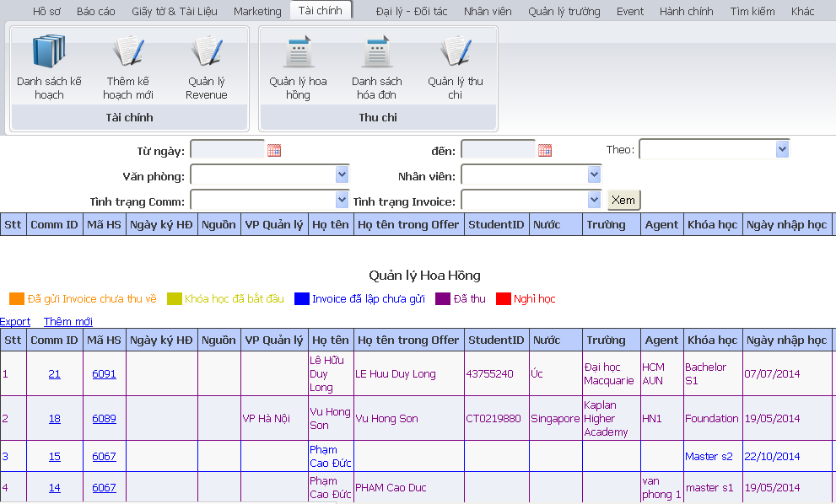Expand the Văn phòng dropdown
The width and height of the screenshot is (836, 504).
pyautogui.click(x=342, y=174)
